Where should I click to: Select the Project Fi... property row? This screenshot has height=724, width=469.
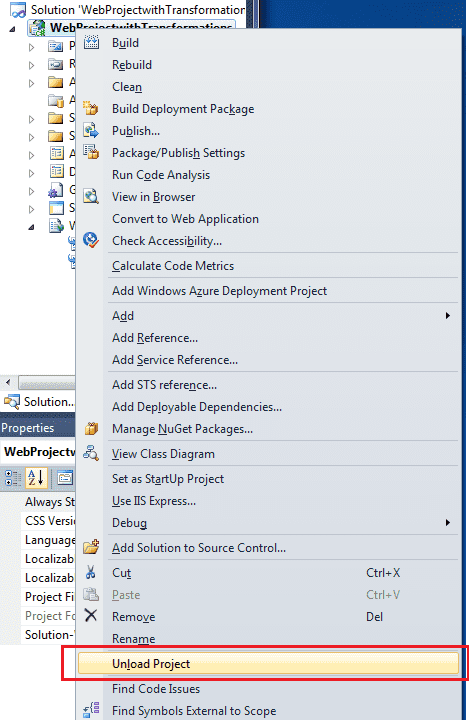click(x=37, y=597)
